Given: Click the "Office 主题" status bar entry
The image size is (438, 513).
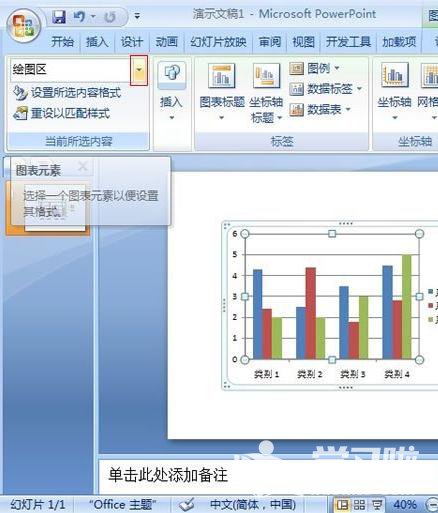Looking at the screenshot, I should [x=122, y=505].
